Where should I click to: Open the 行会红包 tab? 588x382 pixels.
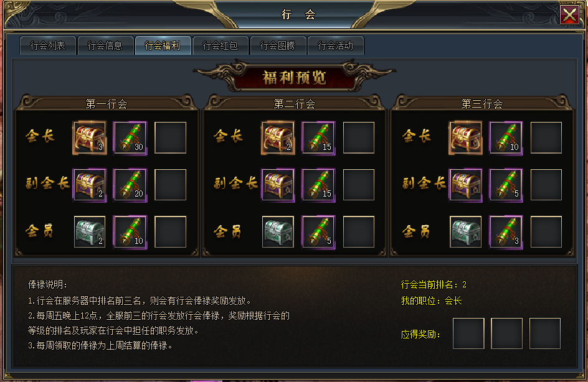pyautogui.click(x=220, y=45)
